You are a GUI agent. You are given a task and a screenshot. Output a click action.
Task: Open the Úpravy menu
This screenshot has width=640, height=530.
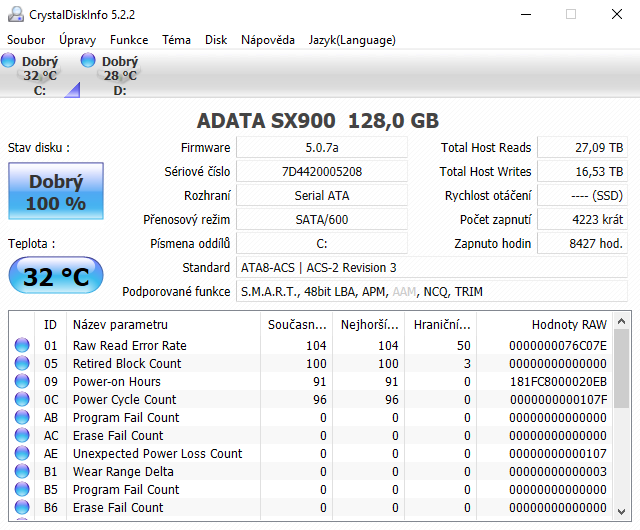tap(78, 40)
